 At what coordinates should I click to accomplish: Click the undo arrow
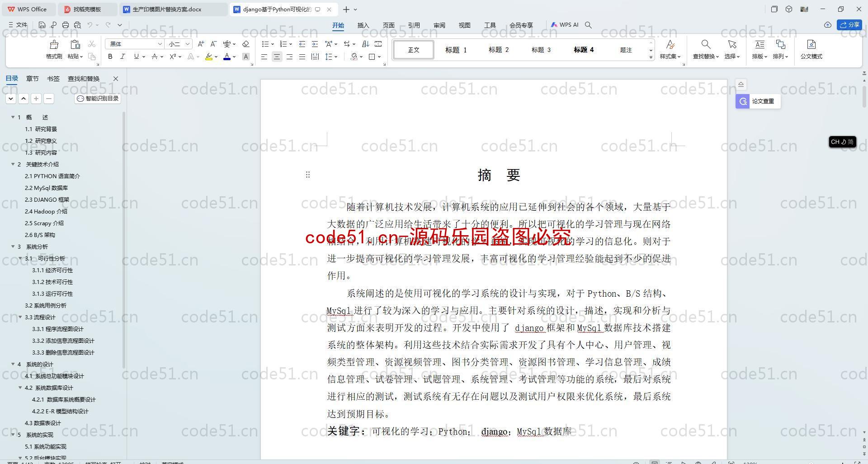[90, 25]
